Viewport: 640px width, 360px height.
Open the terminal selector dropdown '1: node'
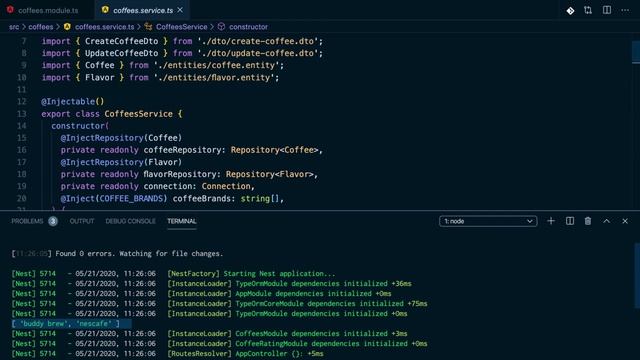pyautogui.click(x=488, y=221)
